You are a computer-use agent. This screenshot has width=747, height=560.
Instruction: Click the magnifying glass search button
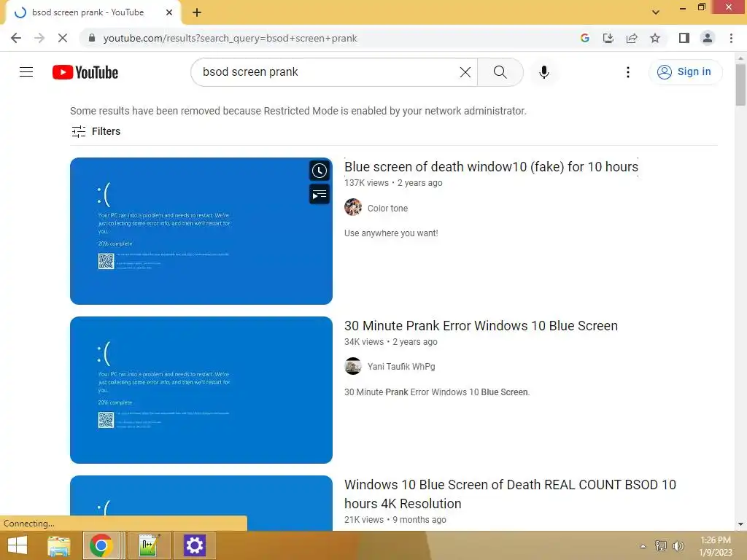pyautogui.click(x=500, y=72)
